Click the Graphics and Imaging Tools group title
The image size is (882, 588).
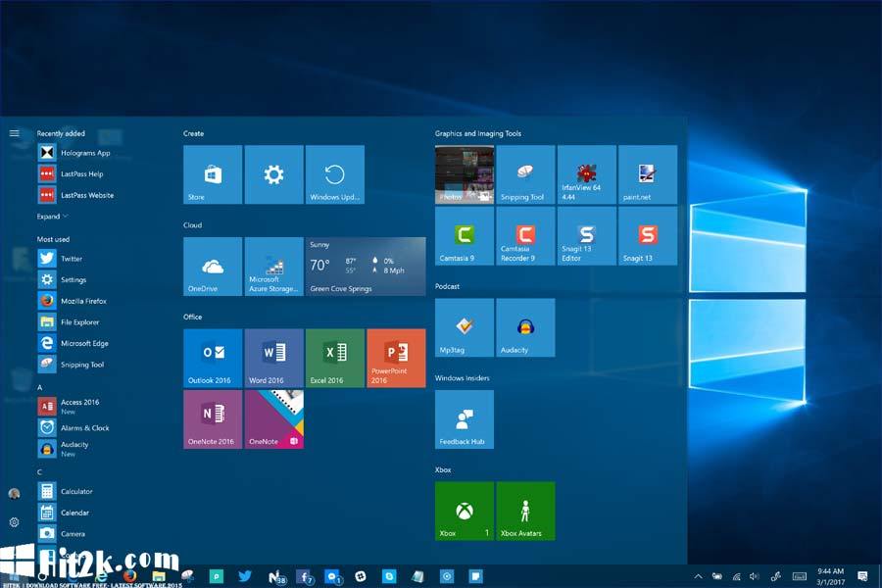tap(478, 133)
